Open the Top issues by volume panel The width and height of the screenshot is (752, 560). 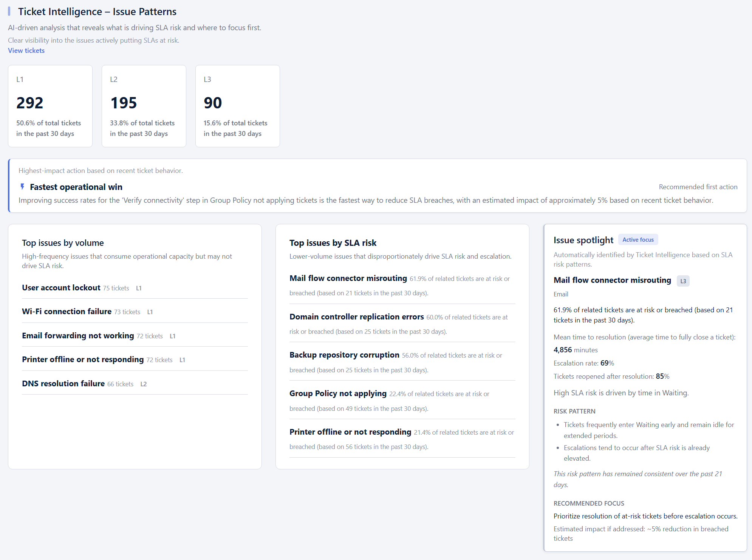63,243
